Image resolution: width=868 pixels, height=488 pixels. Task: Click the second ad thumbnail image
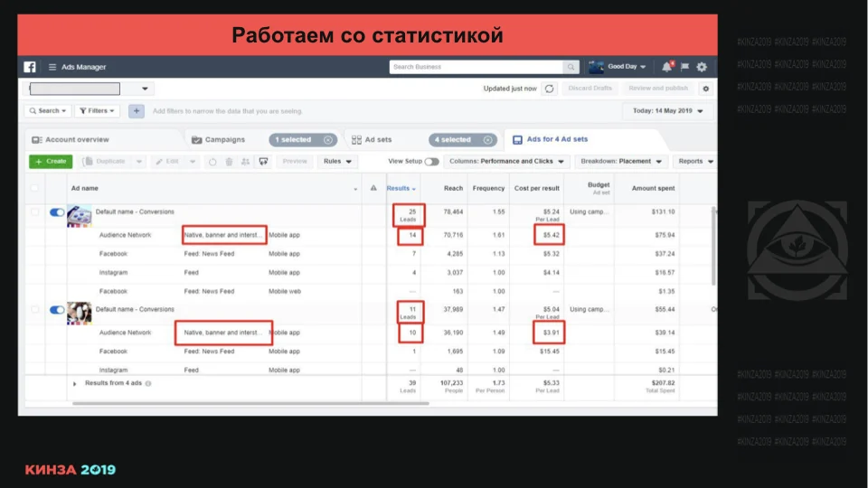pyautogui.click(x=80, y=314)
